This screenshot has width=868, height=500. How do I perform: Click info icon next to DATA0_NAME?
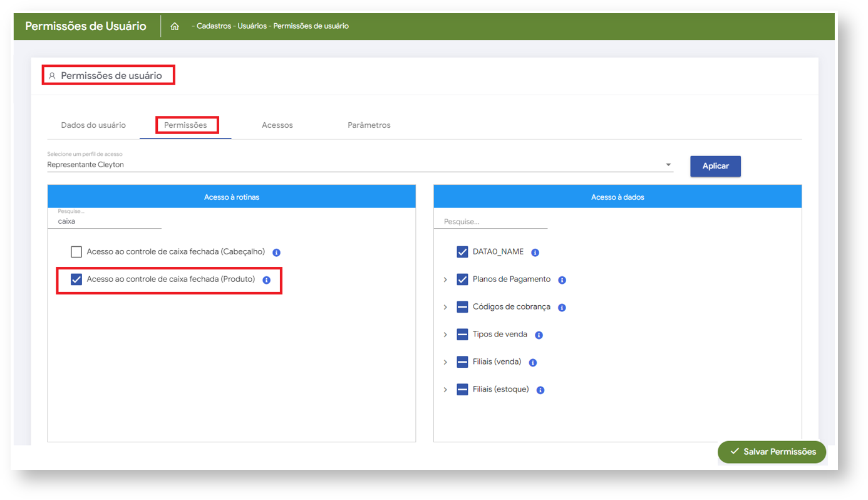pos(535,253)
